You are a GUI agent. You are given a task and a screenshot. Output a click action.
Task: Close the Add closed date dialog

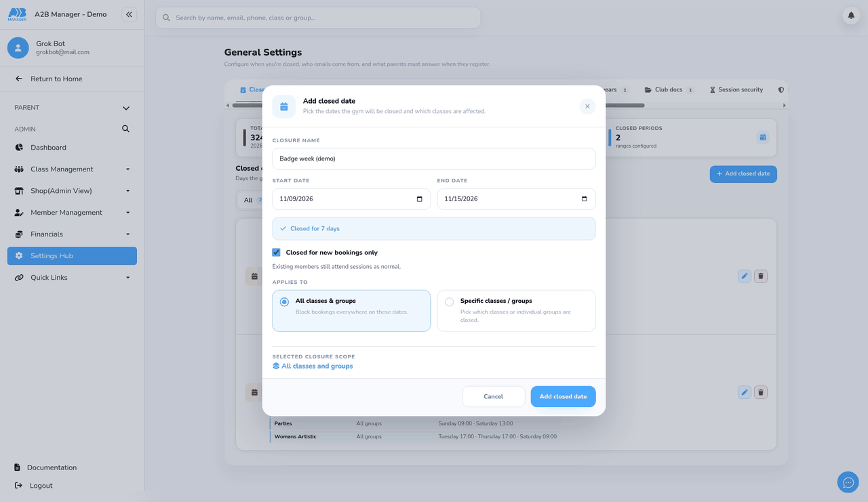[x=587, y=106]
